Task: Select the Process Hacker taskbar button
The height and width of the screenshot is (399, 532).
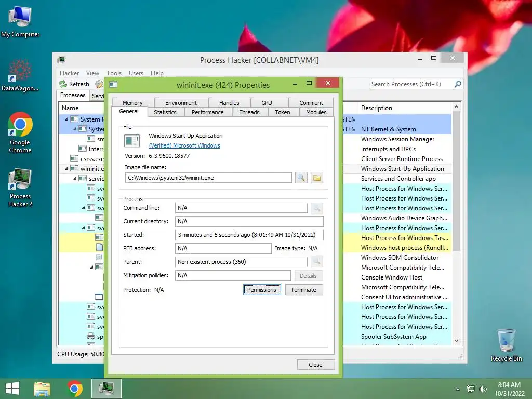Action: click(106, 389)
